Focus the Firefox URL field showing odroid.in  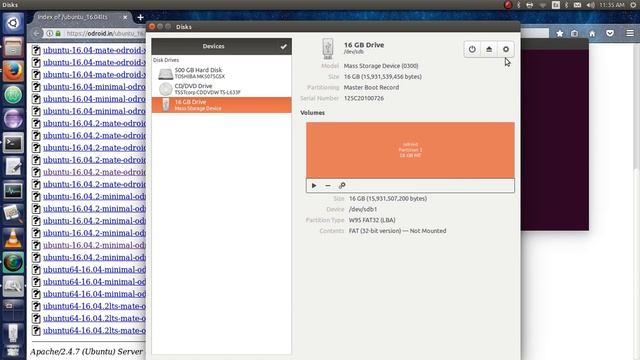click(105, 33)
